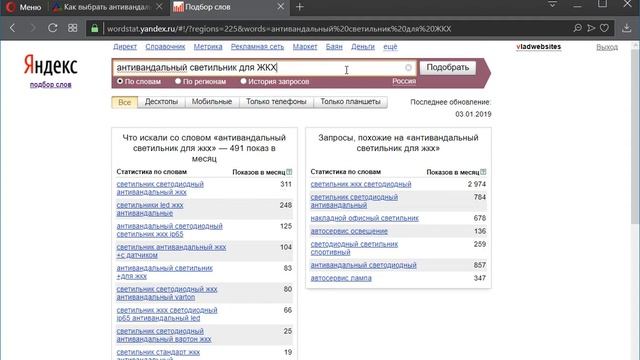Open 'светильник светодиодный жкх антивандальный varton' query
The height and width of the screenshot is (360, 640).
pyautogui.click(x=167, y=293)
